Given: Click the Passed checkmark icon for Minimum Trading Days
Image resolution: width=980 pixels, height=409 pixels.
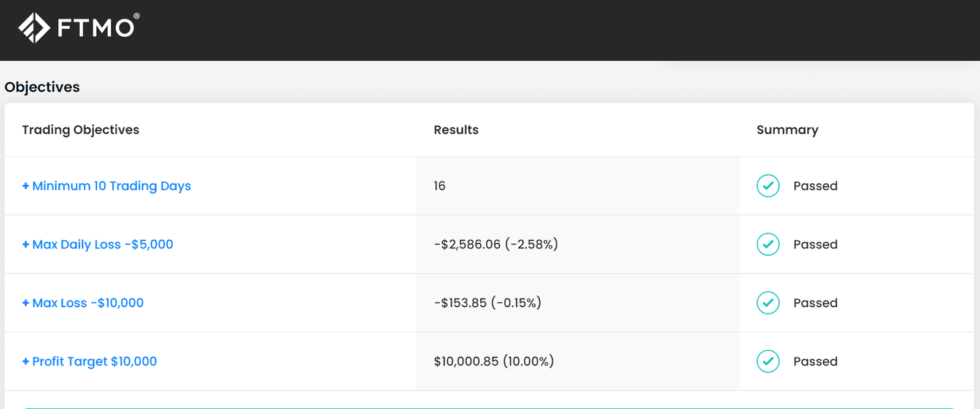Looking at the screenshot, I should click(x=767, y=186).
